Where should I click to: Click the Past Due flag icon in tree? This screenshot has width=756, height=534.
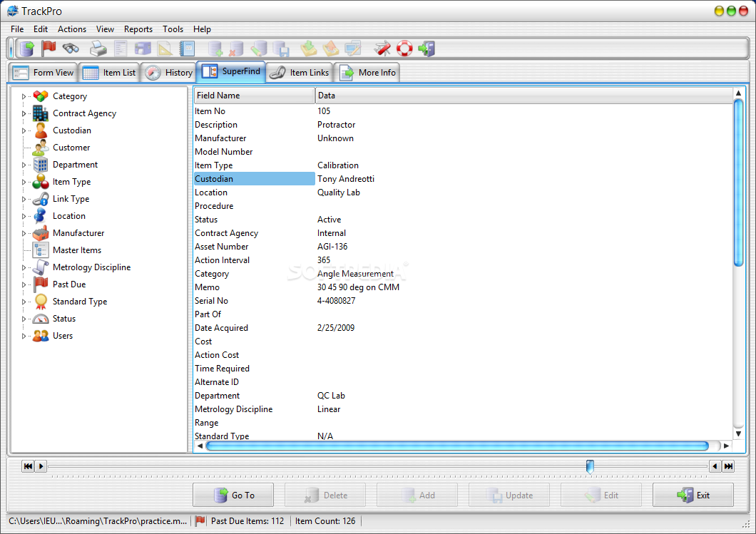(41, 284)
